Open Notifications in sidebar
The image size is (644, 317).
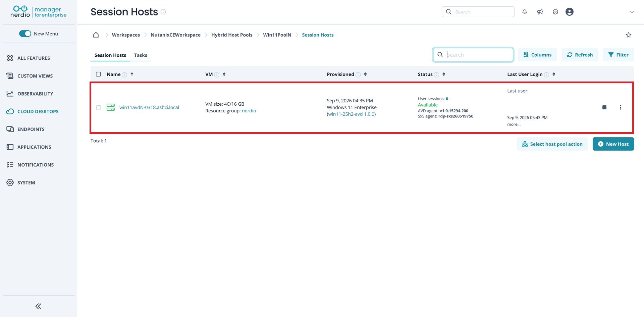(x=30, y=165)
